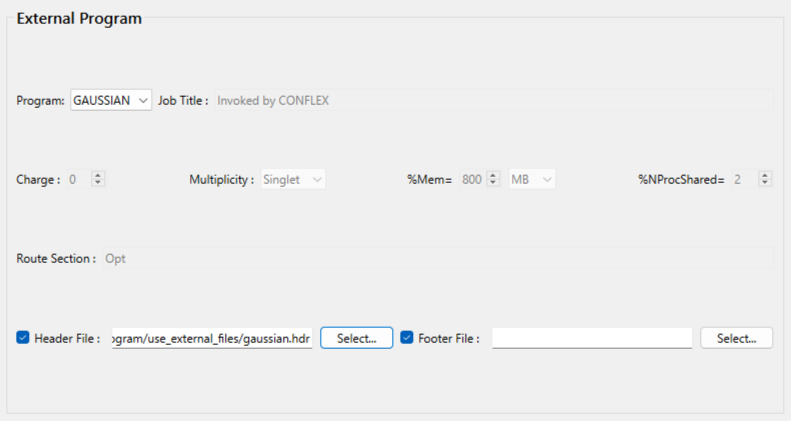Increase Charge with the up arrow
This screenshot has width=791, height=421.
click(x=97, y=175)
